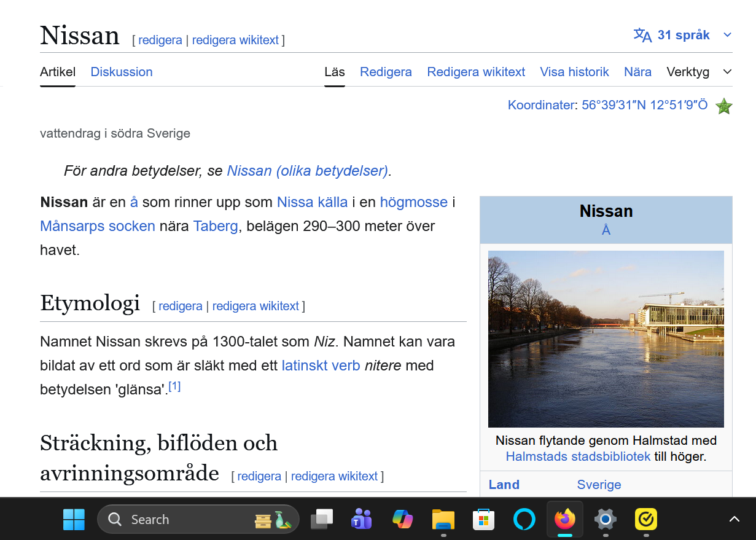Click the taskbar Search box
756x540 pixels.
[x=198, y=520]
